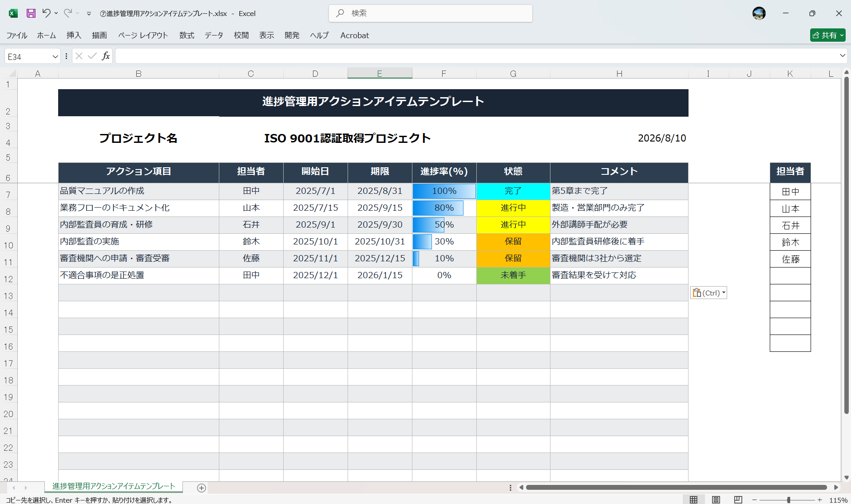Click the date cell 2026/8/10
851x504 pixels.
[662, 138]
